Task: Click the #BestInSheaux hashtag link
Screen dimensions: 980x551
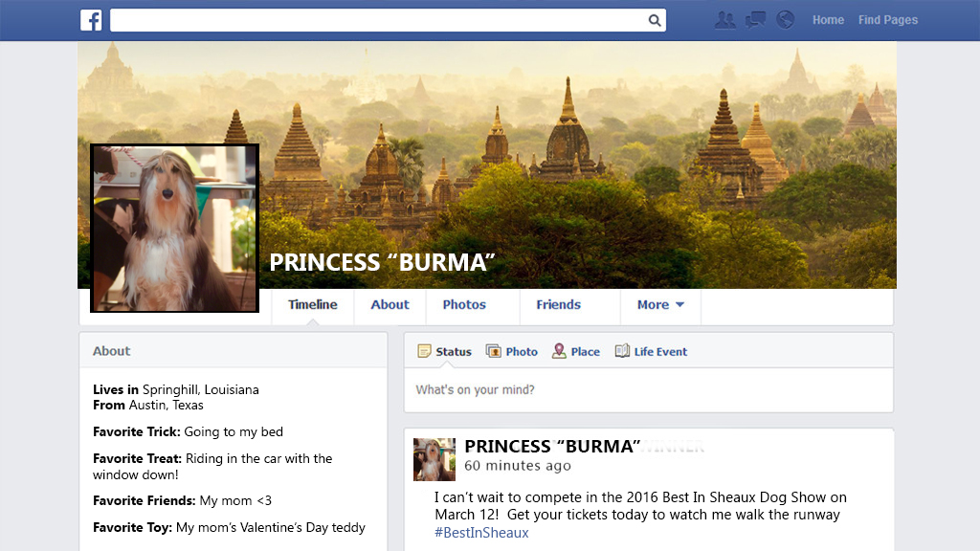Action: [481, 533]
